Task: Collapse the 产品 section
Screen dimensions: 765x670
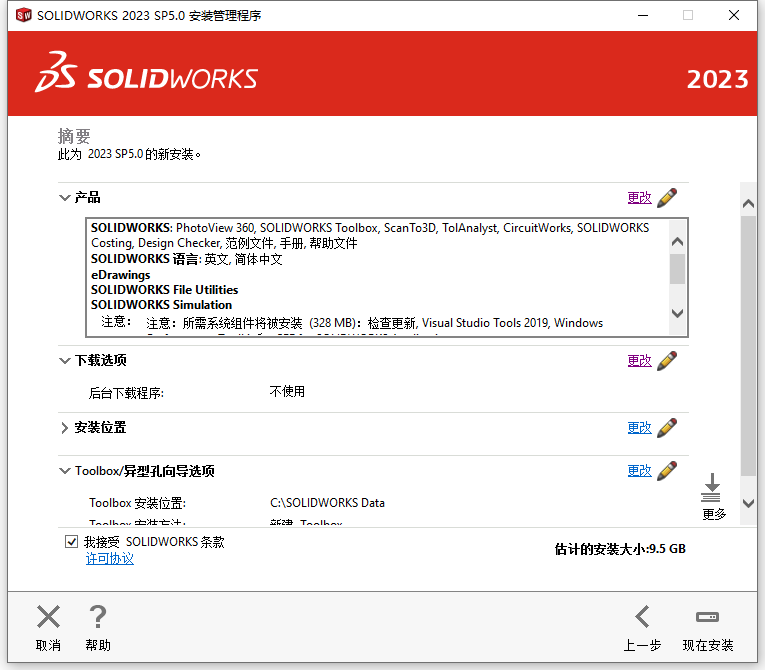Action: [x=64, y=198]
